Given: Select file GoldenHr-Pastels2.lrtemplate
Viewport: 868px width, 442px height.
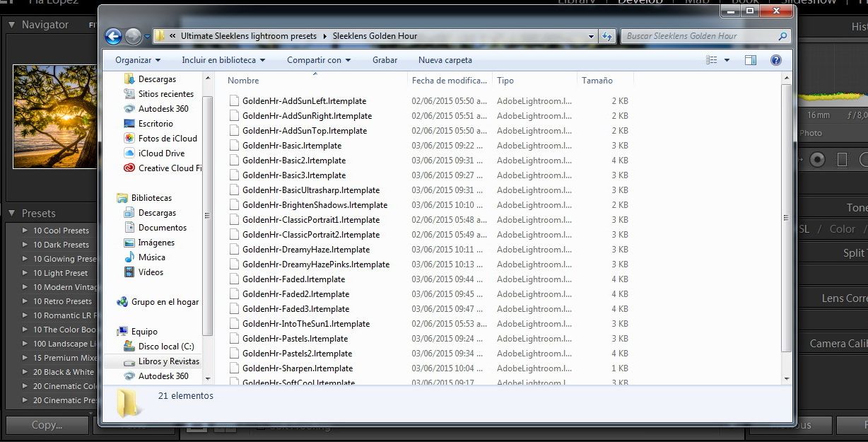Looking at the screenshot, I should [297, 354].
